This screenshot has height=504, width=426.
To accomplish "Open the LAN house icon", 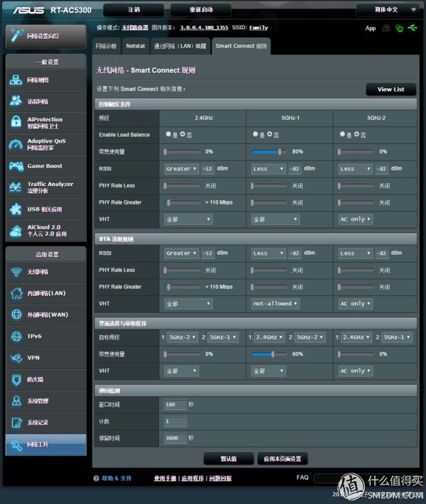I will click(16, 293).
